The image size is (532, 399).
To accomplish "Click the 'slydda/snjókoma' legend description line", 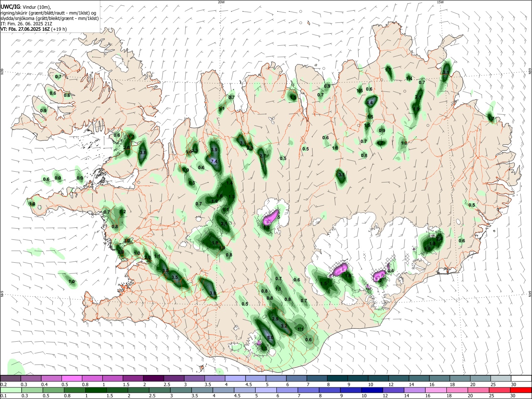I will point(49,18).
